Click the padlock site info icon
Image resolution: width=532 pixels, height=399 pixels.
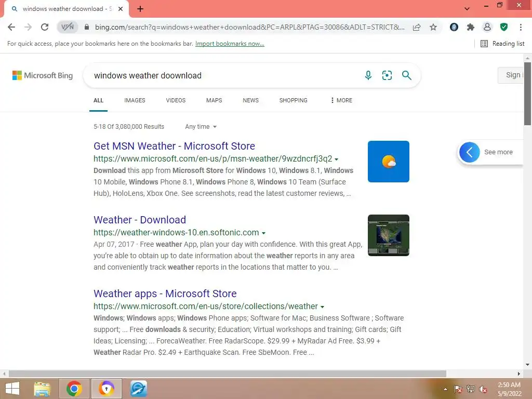(x=87, y=27)
